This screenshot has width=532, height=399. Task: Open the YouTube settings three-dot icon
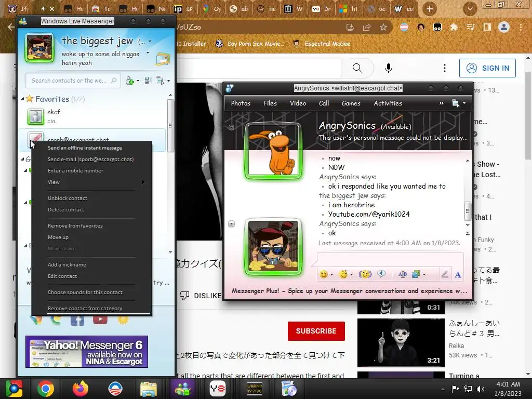445,68
